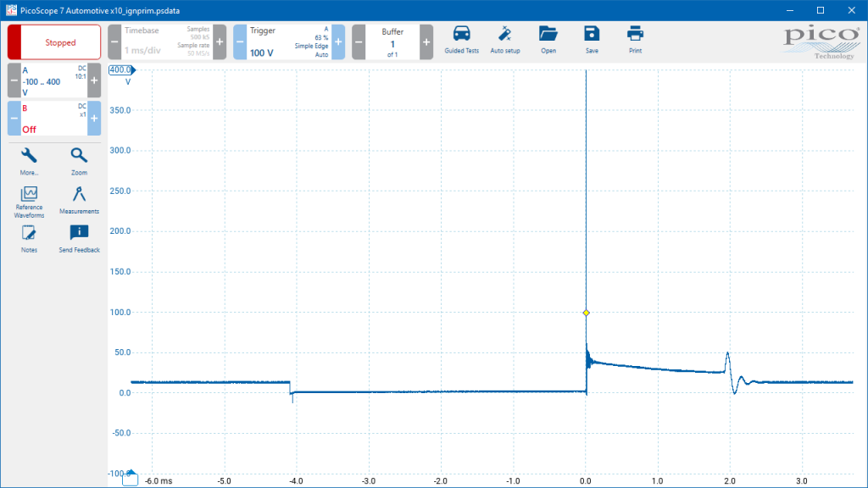Open the Notes editor

pyautogui.click(x=29, y=239)
